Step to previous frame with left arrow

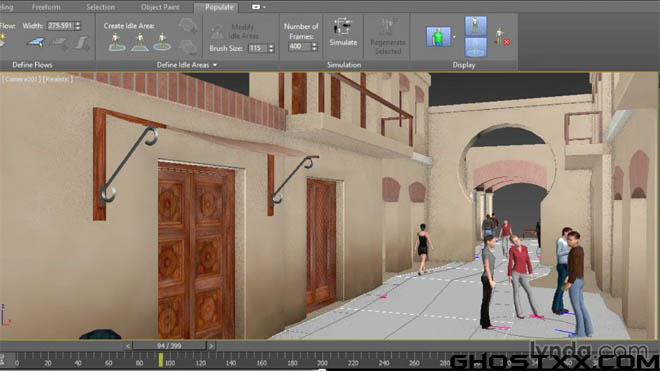click(x=128, y=346)
